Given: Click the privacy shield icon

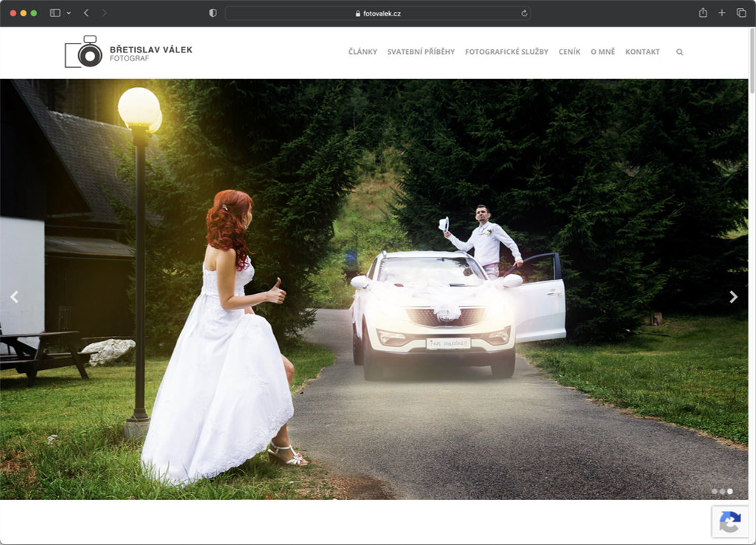Looking at the screenshot, I should point(213,13).
